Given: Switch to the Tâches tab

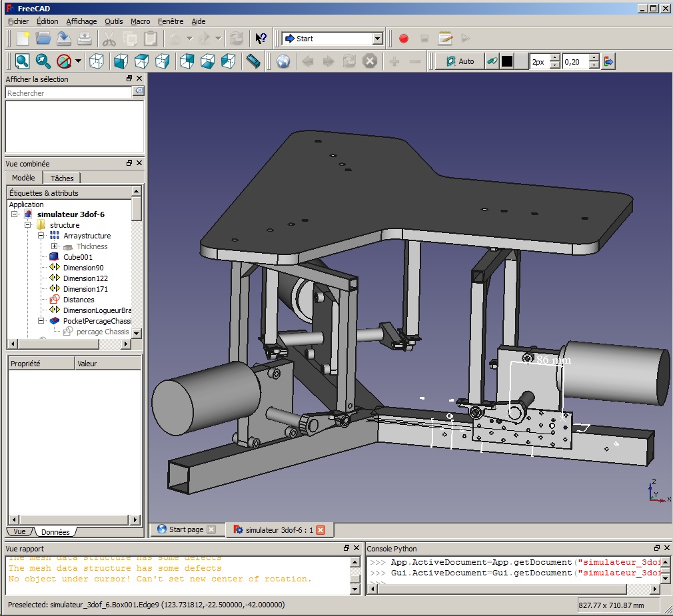Looking at the screenshot, I should pyautogui.click(x=62, y=178).
